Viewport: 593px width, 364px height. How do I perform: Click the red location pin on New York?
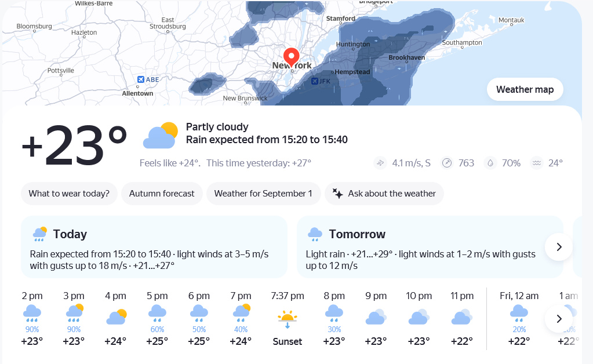click(291, 57)
